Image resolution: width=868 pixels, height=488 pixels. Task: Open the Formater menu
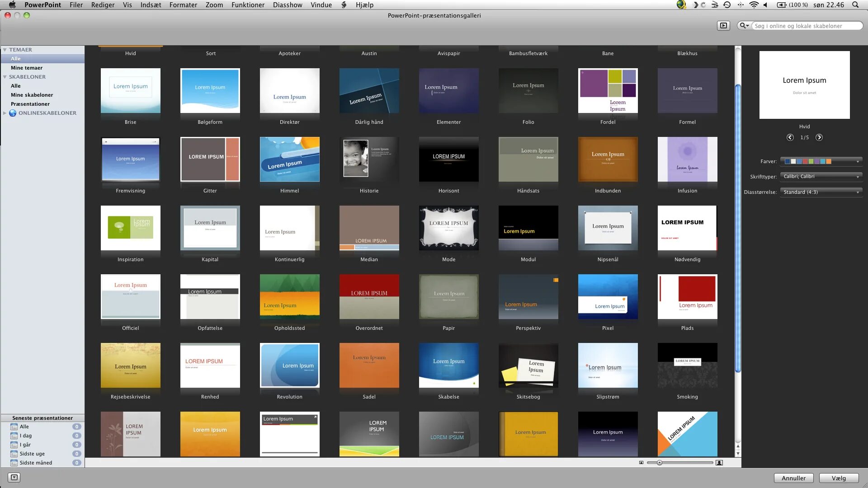(x=183, y=5)
